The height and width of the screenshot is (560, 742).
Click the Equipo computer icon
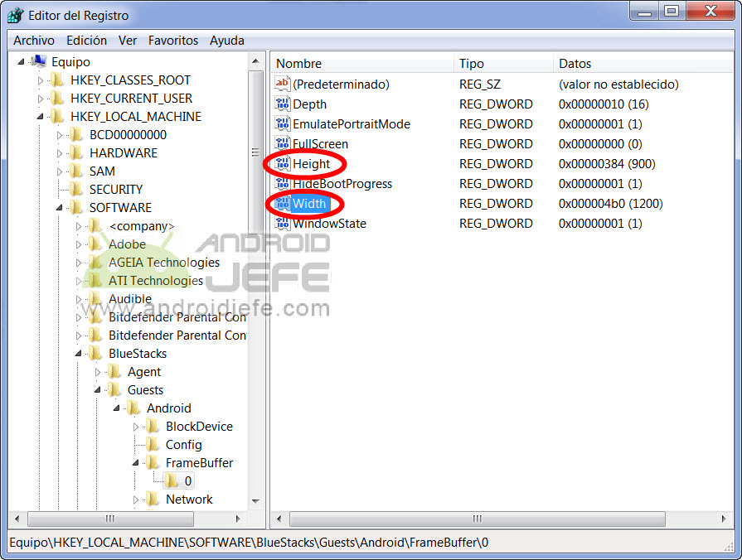[x=38, y=62]
